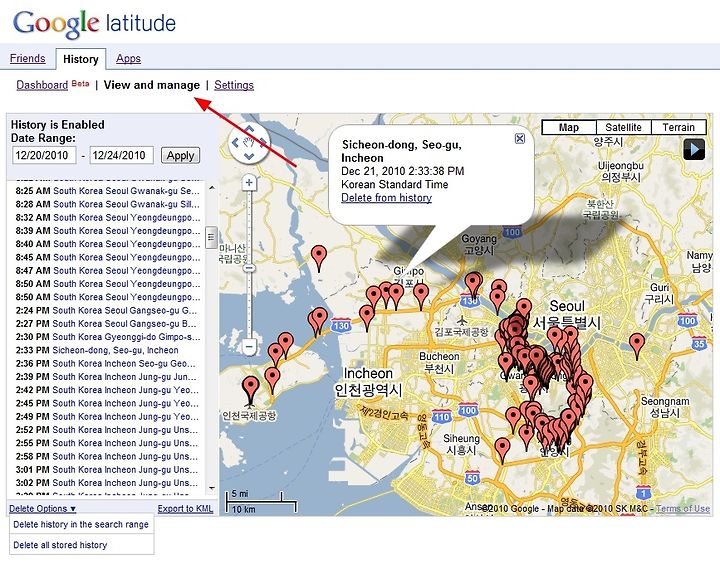The image size is (720, 564).
Task: Select the 2:36 PM Incheon Seo-gu entry
Action: pos(106,363)
